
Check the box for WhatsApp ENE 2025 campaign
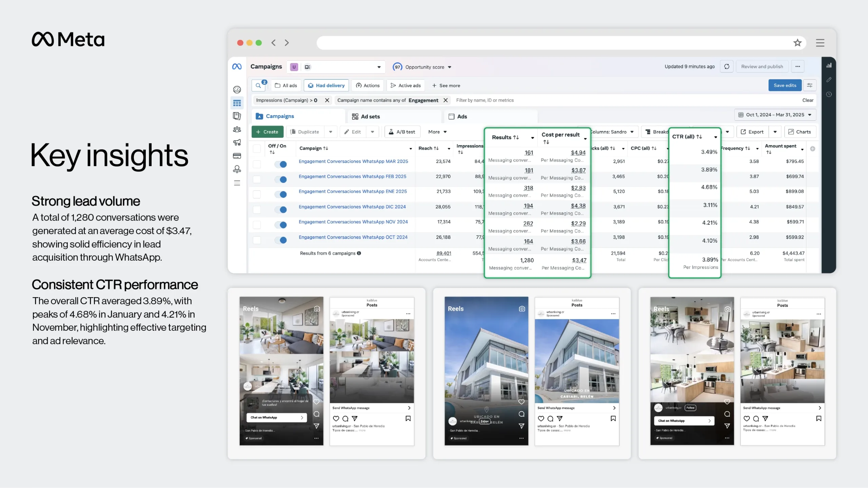257,194
